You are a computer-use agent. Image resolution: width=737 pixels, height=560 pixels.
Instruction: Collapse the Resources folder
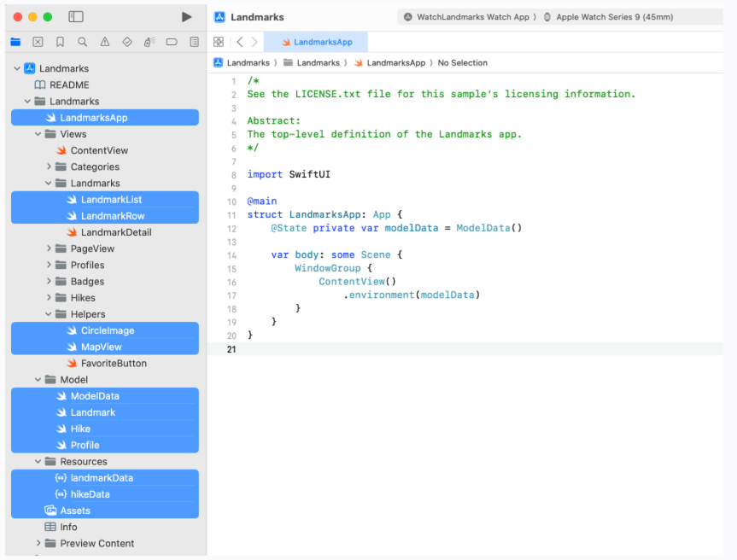[38, 461]
